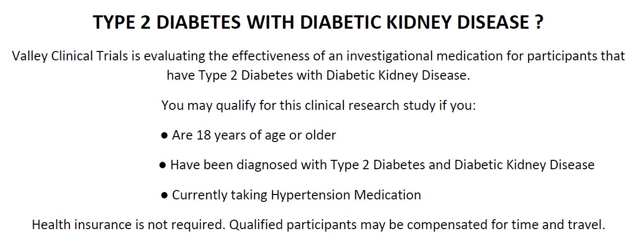Click the question mark ending the heading
This screenshot has width=644, height=239.
pos(539,23)
